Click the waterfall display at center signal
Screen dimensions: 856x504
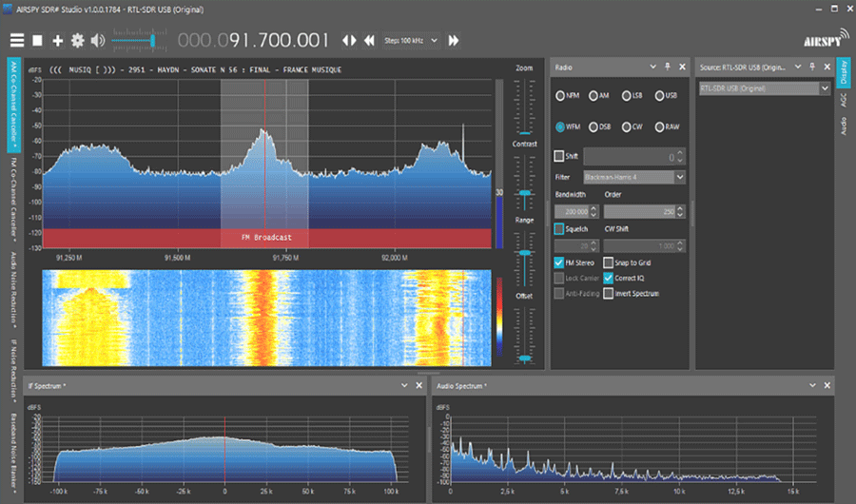(x=264, y=318)
